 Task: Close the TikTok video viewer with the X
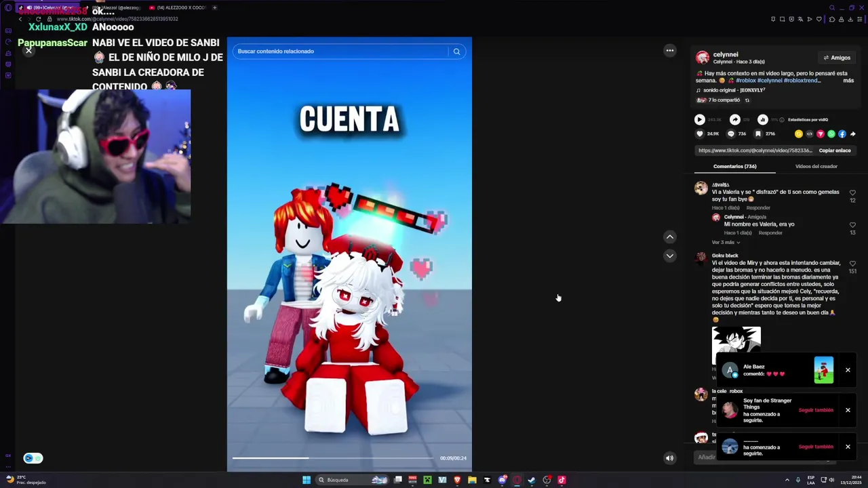[28, 51]
